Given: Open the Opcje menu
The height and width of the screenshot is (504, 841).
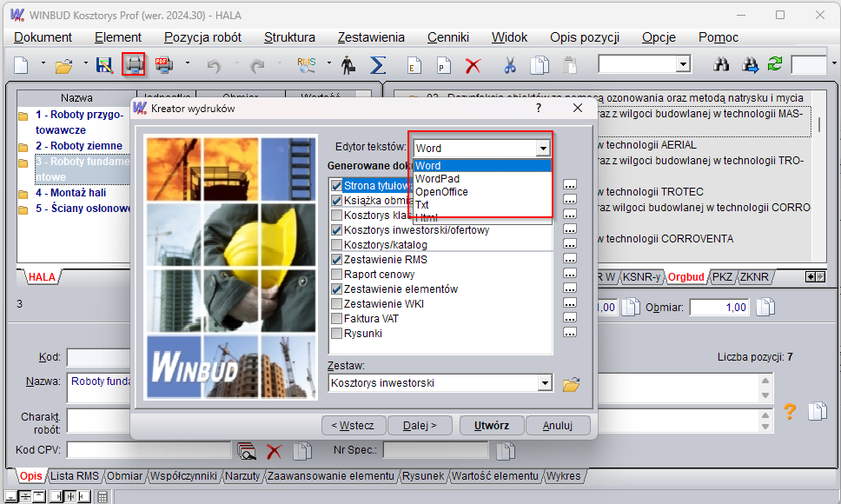Looking at the screenshot, I should (x=659, y=37).
